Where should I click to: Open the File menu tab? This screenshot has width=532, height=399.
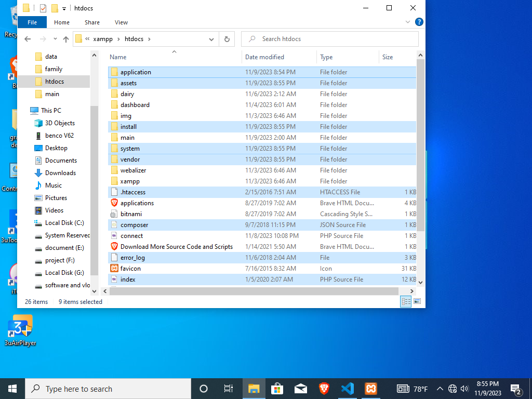32,22
